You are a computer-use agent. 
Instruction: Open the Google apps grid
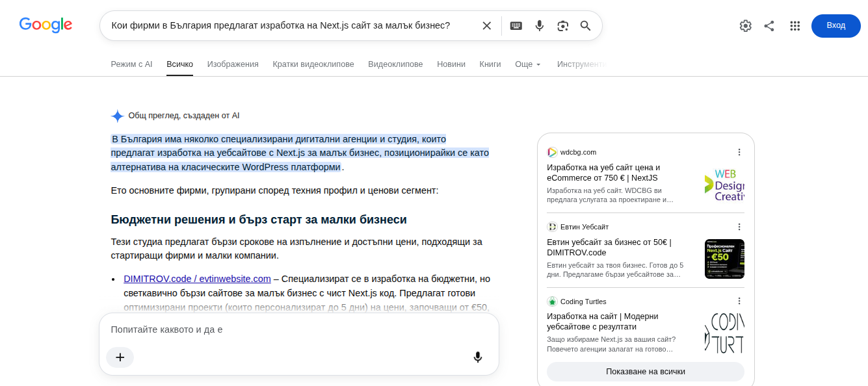795,26
